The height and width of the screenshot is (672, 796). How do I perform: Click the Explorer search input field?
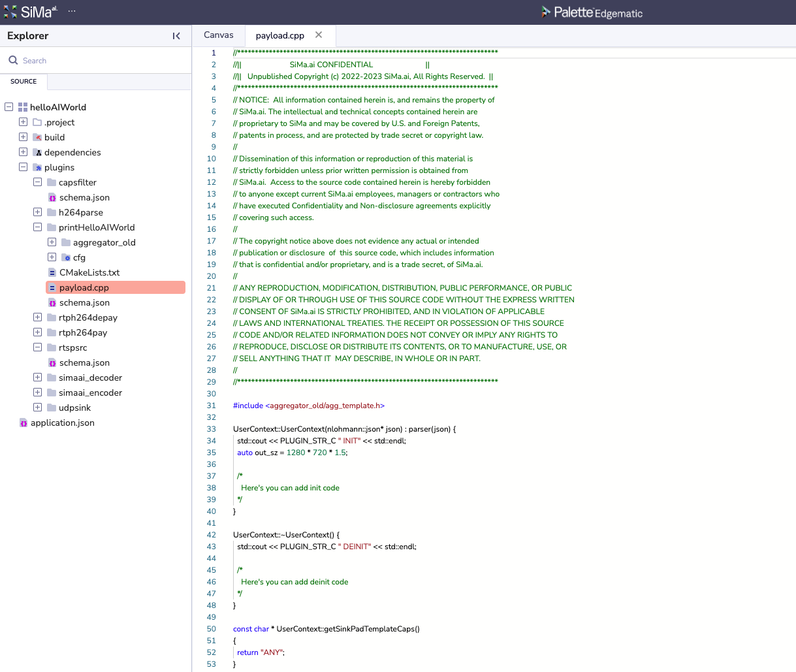(x=98, y=61)
